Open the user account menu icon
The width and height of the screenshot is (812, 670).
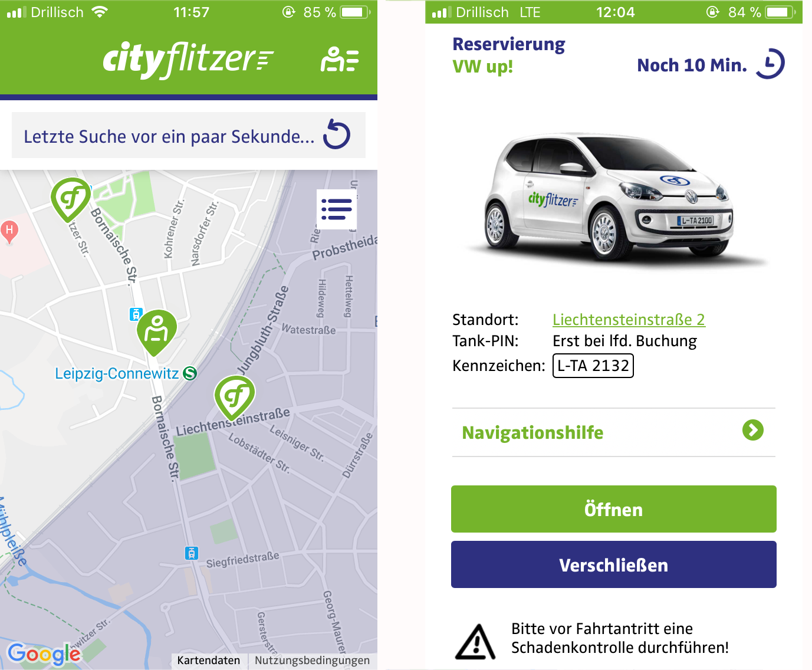coord(340,60)
